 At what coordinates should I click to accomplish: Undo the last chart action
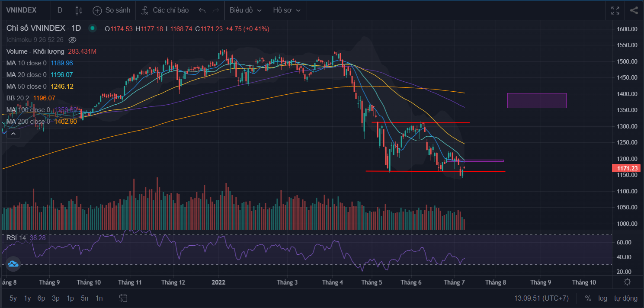coord(202,10)
